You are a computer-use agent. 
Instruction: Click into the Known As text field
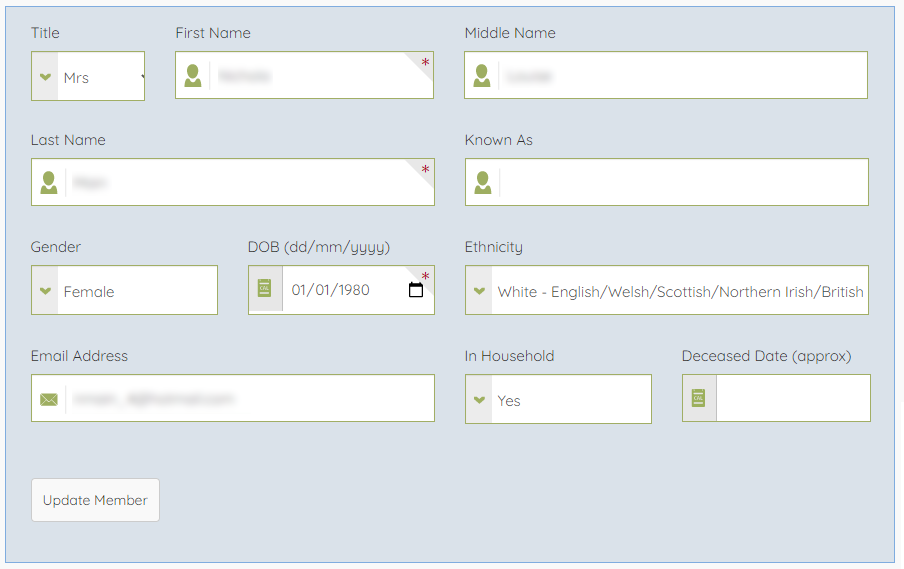tap(682, 183)
